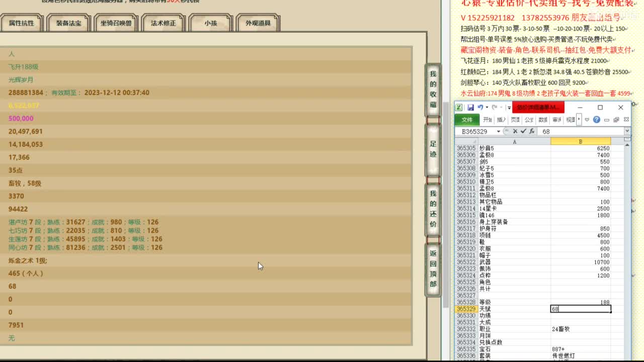
Task: Switch to the 装备法宝 tab
Action: [x=69, y=23]
